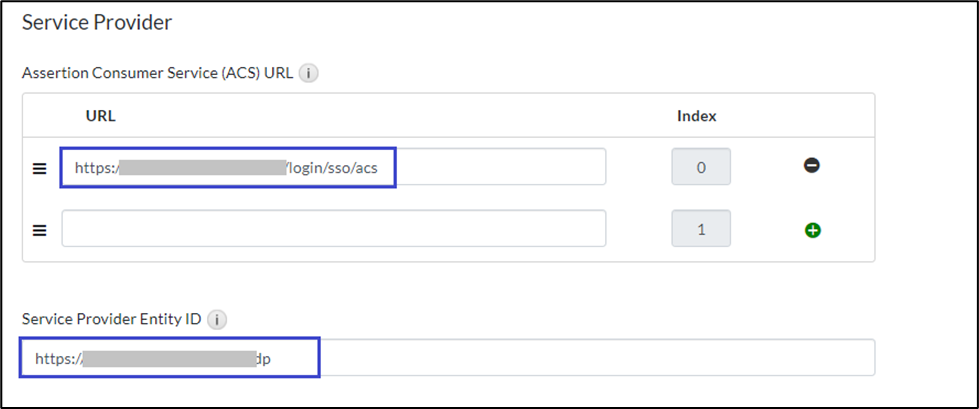Click into the empty second ACS URL field
This screenshot has height=409, width=979.
click(333, 228)
